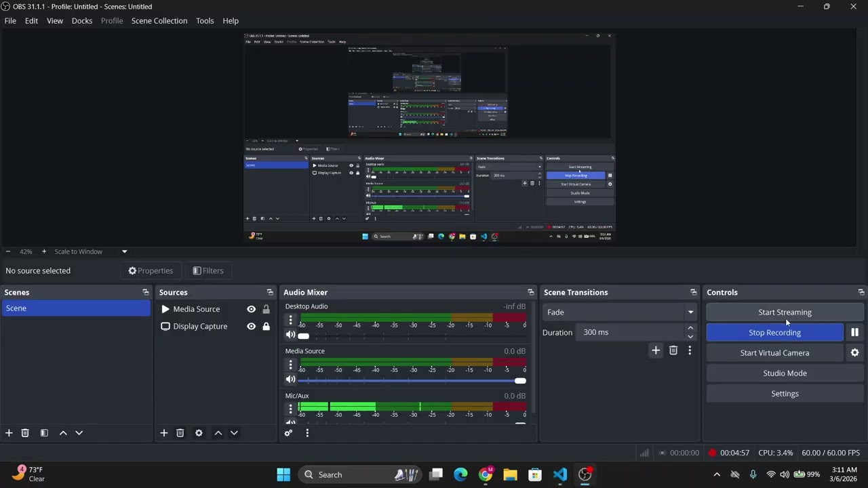Add a new source with plus icon

click(x=163, y=433)
